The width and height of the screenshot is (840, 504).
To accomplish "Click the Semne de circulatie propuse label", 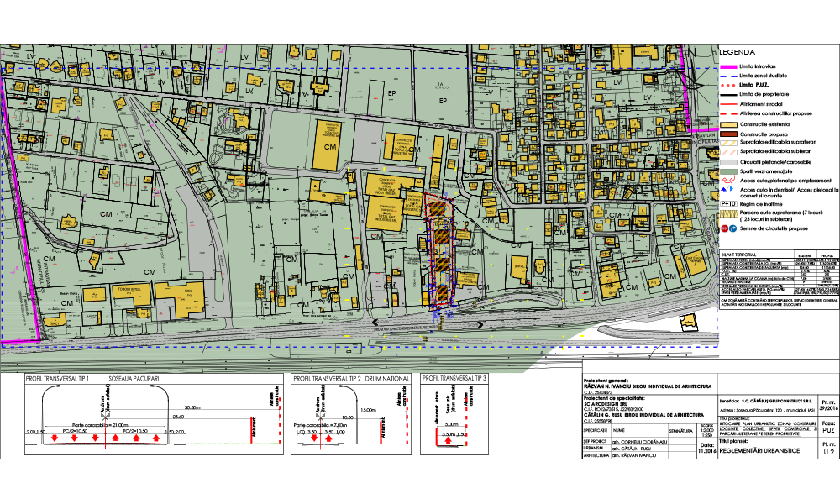I will 774,228.
